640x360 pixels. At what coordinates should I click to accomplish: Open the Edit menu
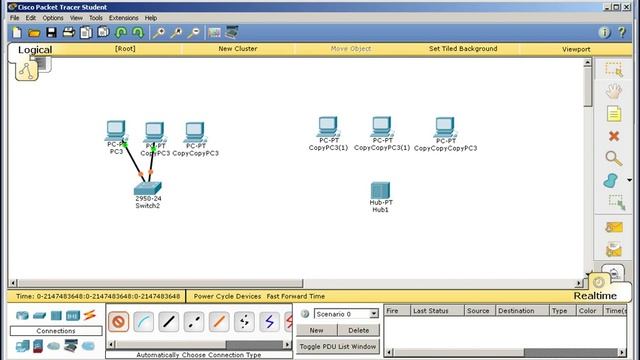[31, 18]
